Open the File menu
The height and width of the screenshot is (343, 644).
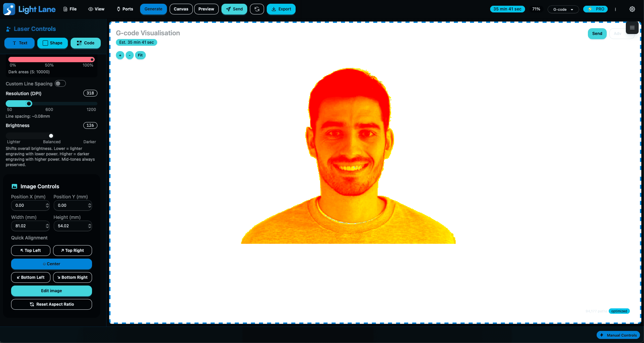click(x=70, y=9)
